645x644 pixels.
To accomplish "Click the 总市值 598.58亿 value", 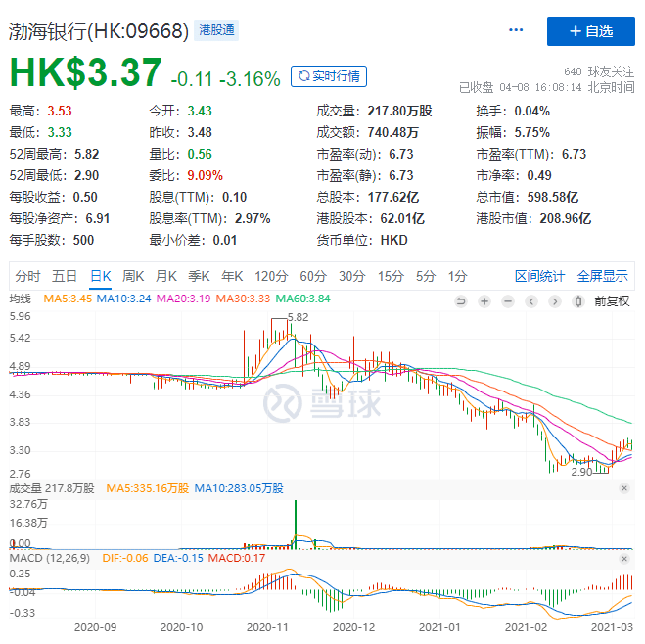I will (x=528, y=197).
